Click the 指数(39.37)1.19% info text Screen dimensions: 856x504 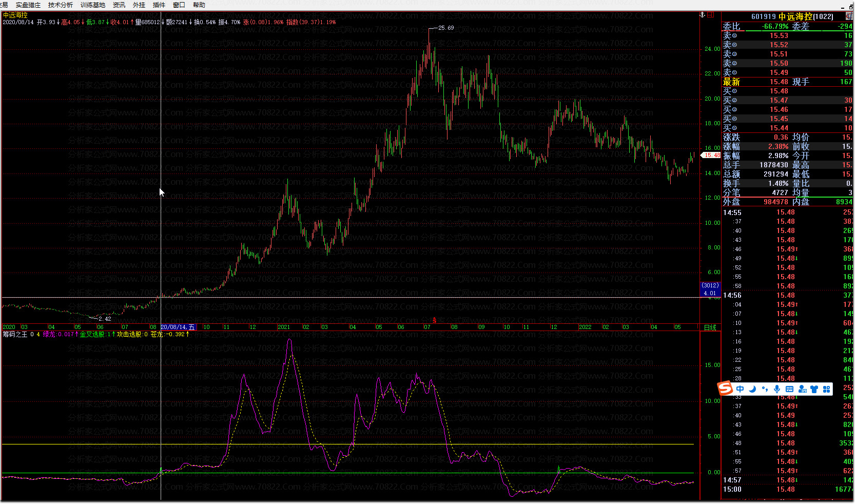pyautogui.click(x=311, y=22)
